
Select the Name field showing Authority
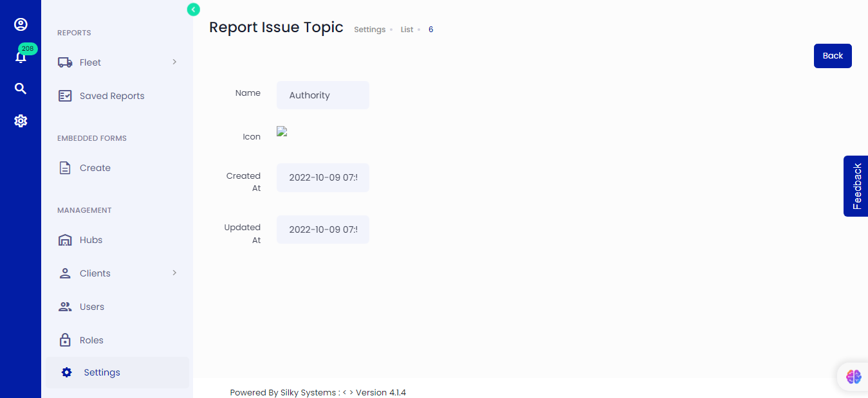coord(322,95)
